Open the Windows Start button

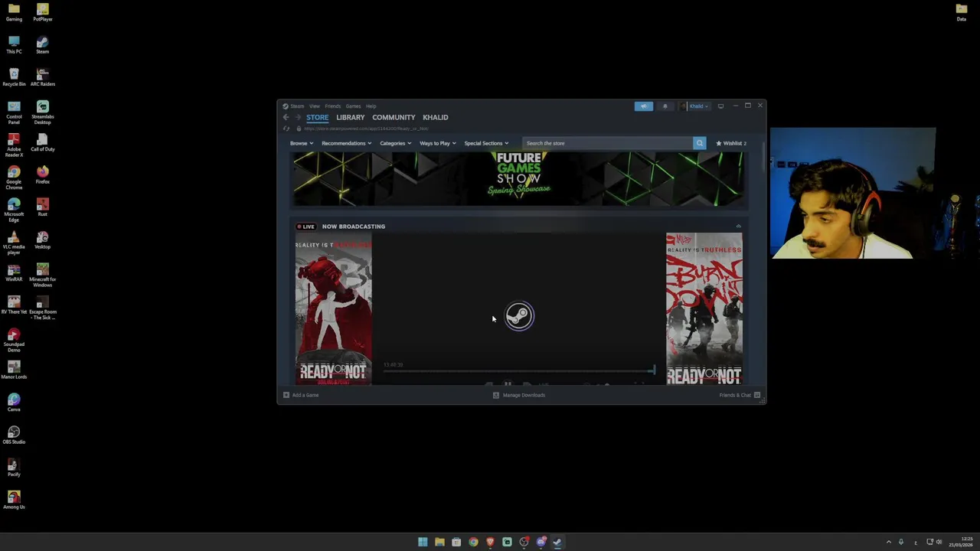point(423,542)
